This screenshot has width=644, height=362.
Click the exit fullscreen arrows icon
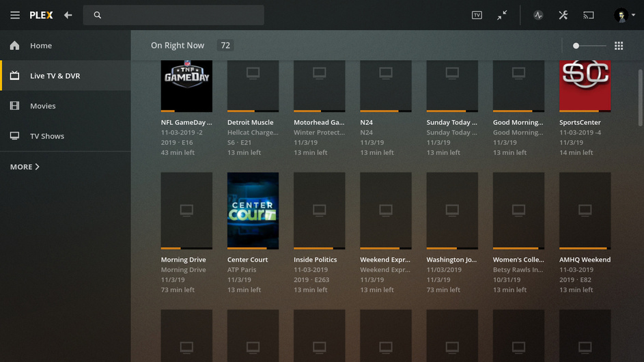[x=502, y=15]
